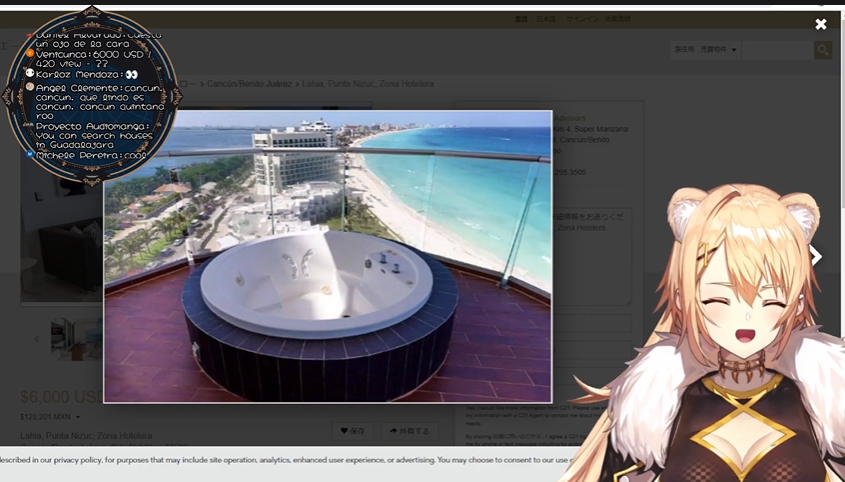Save the listing with the heart 保存 button
Image resolution: width=845 pixels, height=482 pixels.
click(352, 431)
